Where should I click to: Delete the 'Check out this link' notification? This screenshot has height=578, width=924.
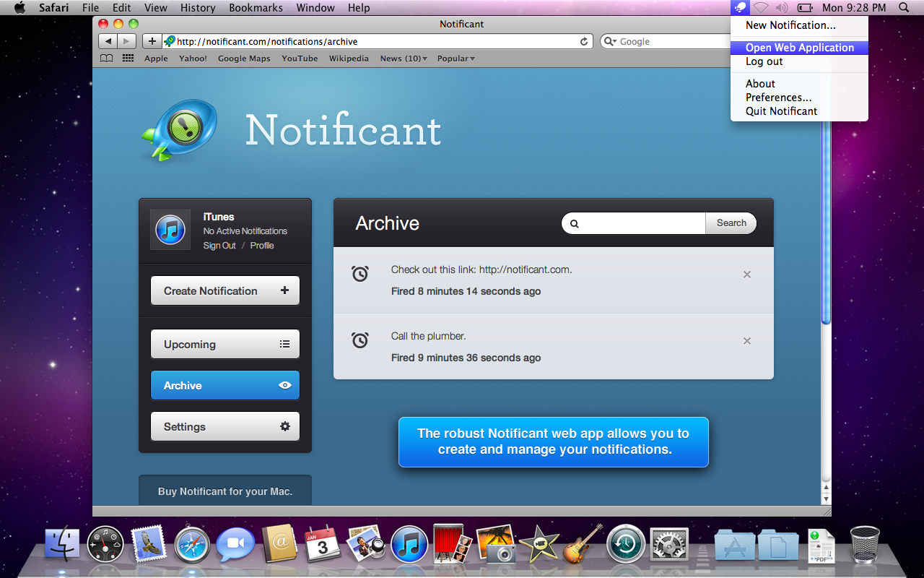[747, 275]
